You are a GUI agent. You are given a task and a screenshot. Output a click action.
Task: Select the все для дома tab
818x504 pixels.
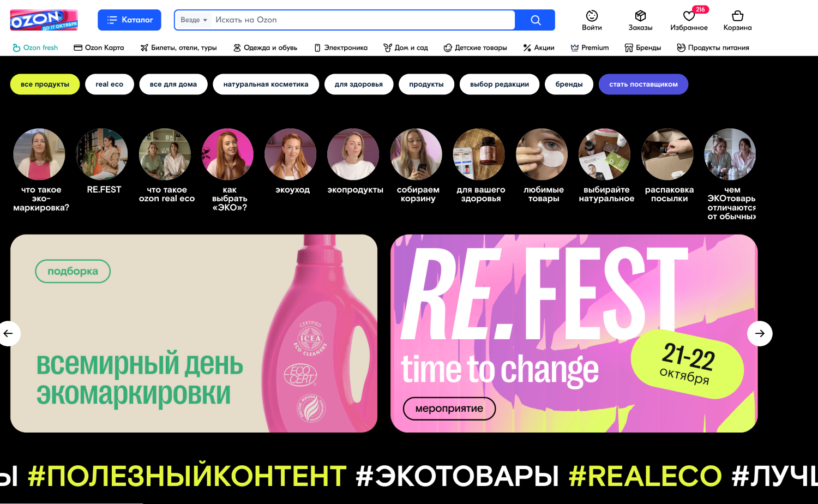click(173, 84)
